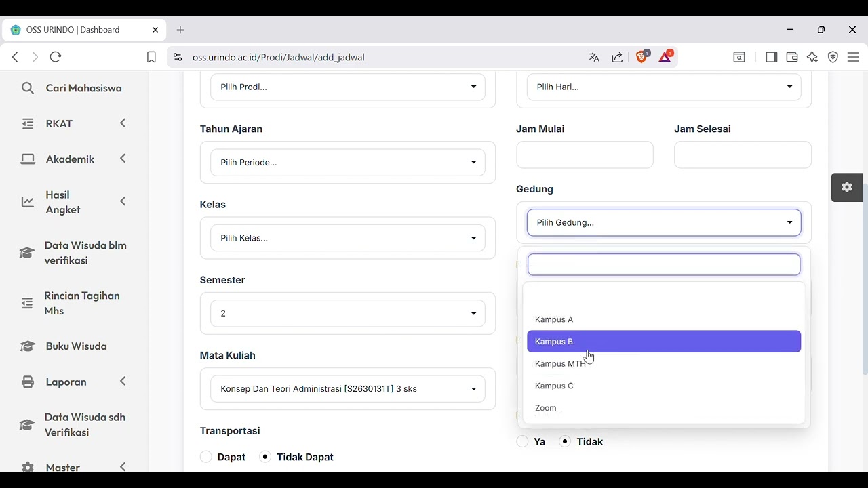Choose Kampus B from Gedung list
868x488 pixels.
click(664, 342)
